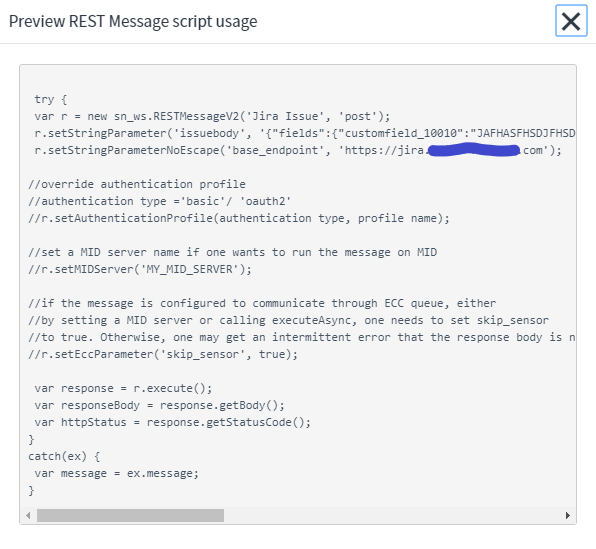Click the commented r.setMIDServer('MY_MID_SERVER') line
Image resolution: width=596 pixels, height=549 pixels.
140,270
